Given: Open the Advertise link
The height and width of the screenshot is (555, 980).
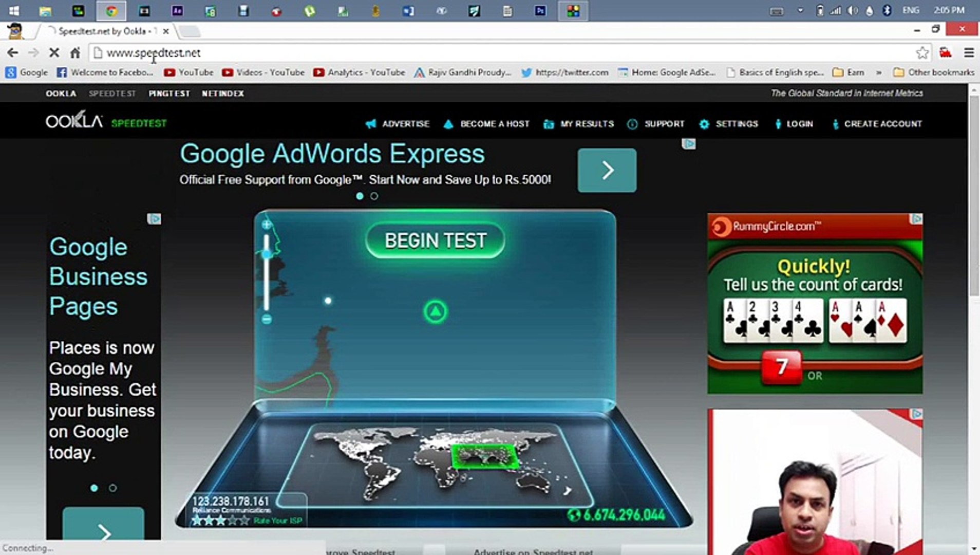Looking at the screenshot, I should [406, 124].
